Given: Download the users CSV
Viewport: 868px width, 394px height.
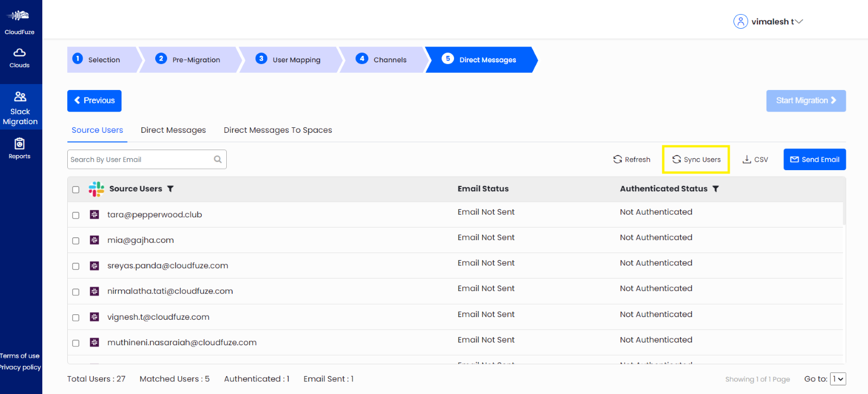Looking at the screenshot, I should [755, 159].
